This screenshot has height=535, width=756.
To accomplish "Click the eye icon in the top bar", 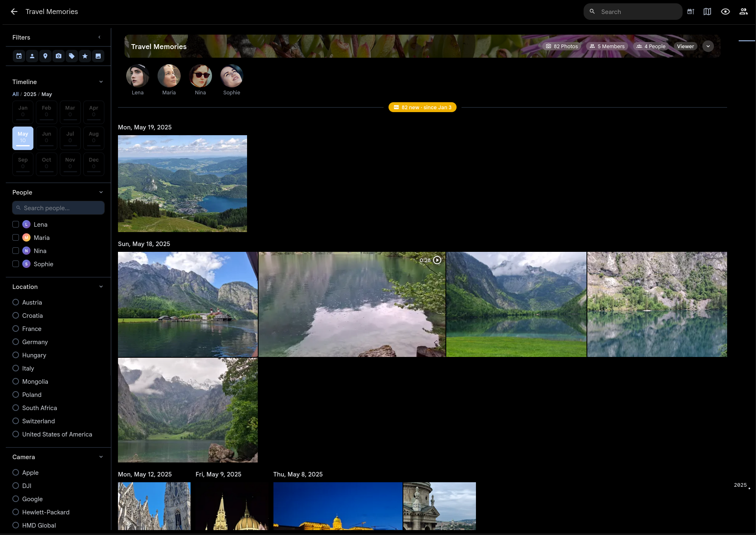I will pyautogui.click(x=725, y=12).
